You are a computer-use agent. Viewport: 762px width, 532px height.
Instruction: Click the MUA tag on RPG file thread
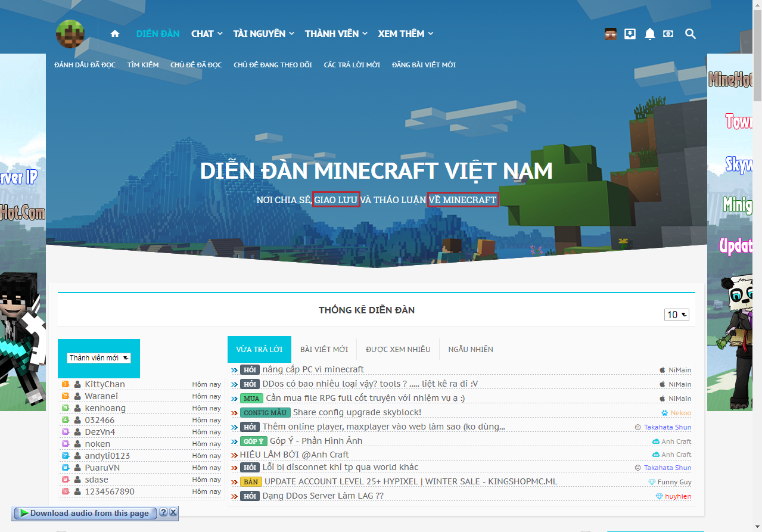click(251, 399)
